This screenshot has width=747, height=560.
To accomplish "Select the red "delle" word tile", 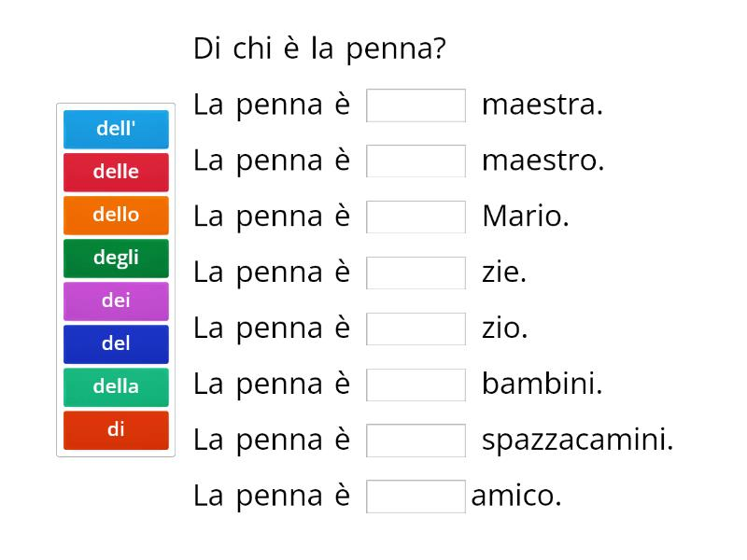I will point(116,172).
